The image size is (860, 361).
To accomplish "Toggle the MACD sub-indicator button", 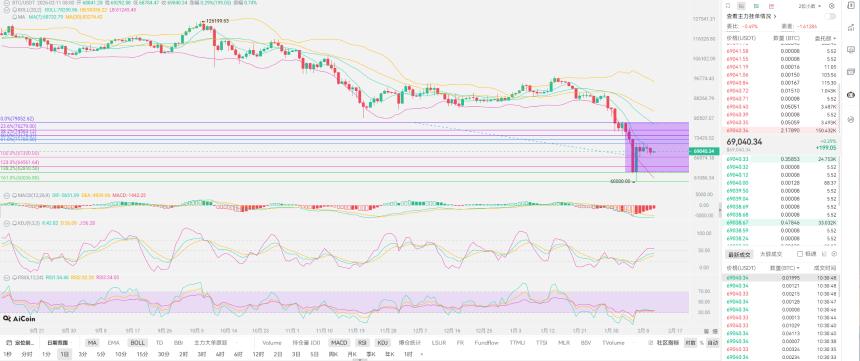I will point(338,343).
